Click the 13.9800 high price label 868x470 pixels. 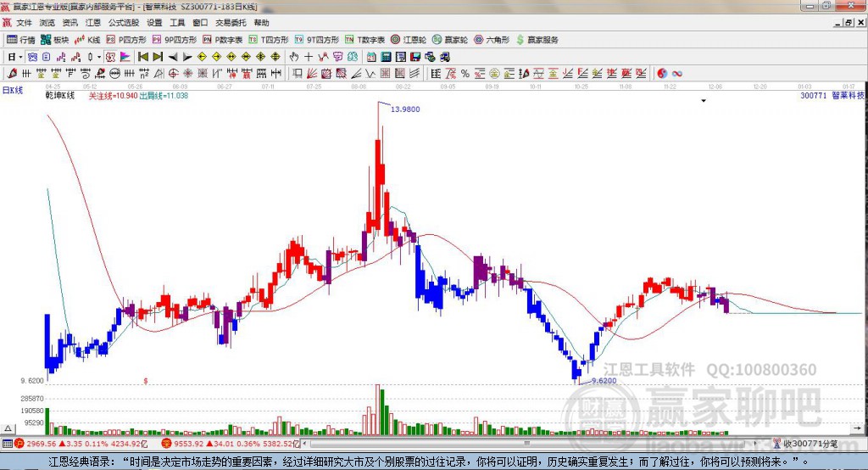pos(405,109)
